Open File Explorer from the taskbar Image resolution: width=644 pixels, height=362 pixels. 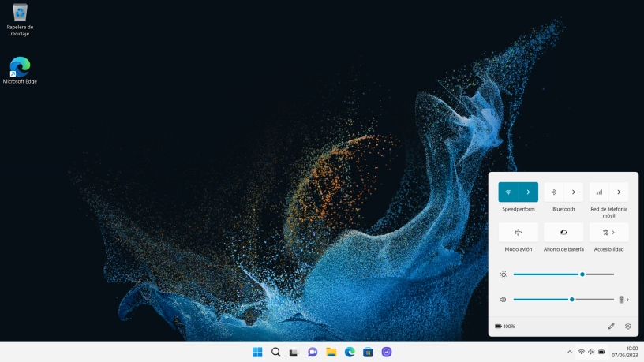pyautogui.click(x=331, y=353)
